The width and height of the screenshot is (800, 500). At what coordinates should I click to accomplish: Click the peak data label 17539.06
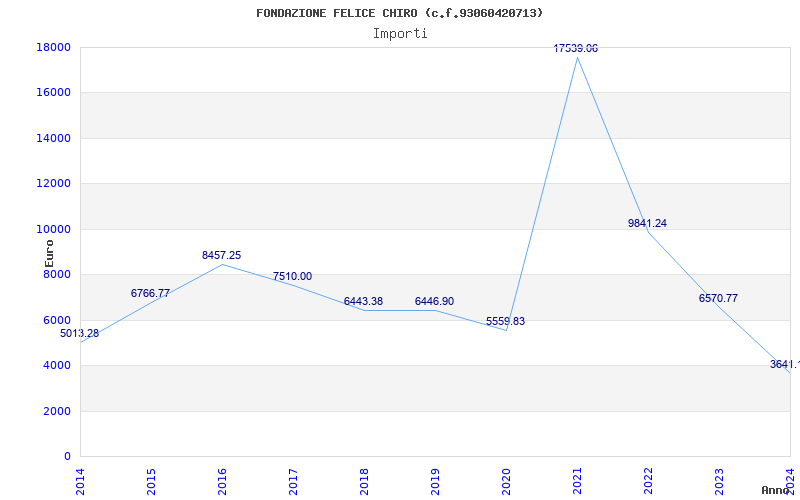point(576,48)
